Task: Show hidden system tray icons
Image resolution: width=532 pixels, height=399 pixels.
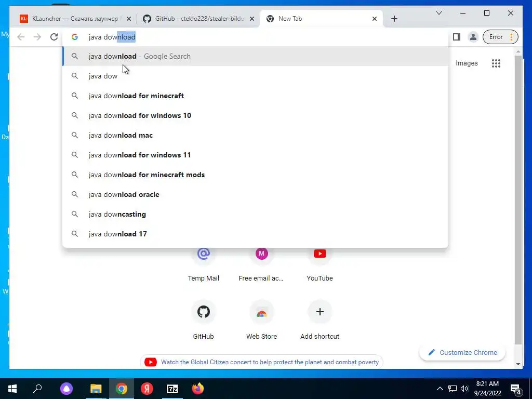Action: (x=440, y=389)
